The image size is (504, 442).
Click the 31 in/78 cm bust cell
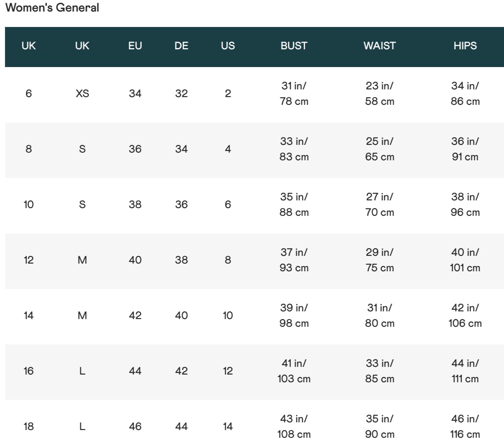pyautogui.click(x=294, y=93)
